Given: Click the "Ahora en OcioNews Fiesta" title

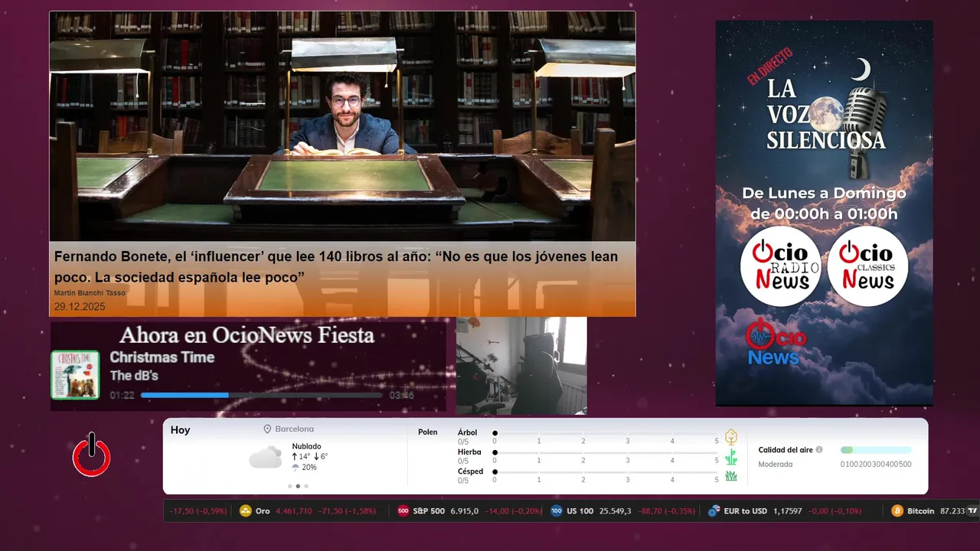Looking at the screenshot, I should 247,335.
